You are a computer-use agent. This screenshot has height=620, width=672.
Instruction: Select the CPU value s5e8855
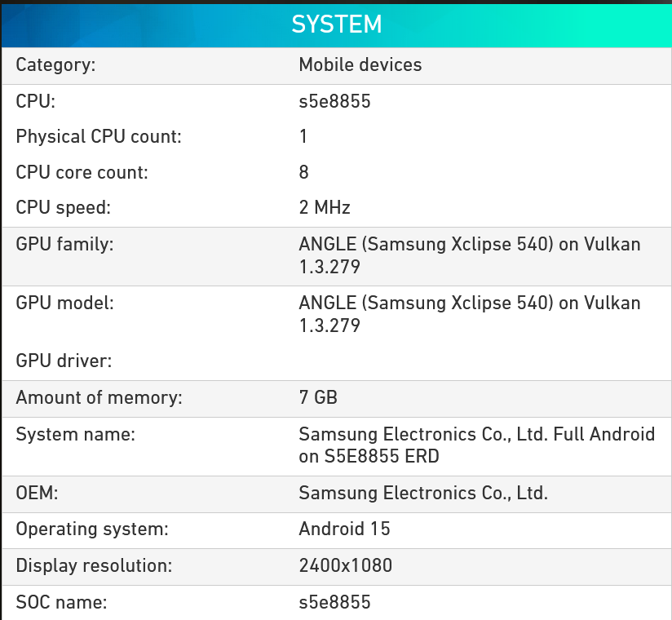click(334, 102)
